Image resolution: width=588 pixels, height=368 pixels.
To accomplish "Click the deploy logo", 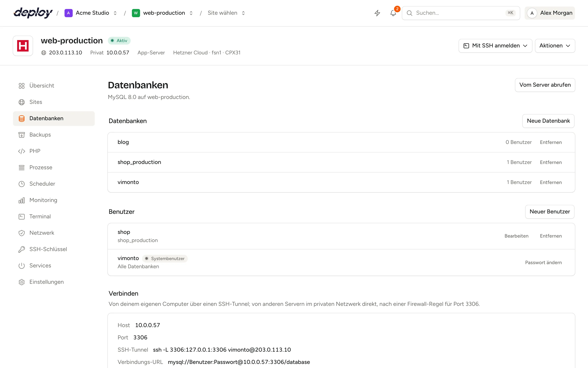I will [x=33, y=13].
